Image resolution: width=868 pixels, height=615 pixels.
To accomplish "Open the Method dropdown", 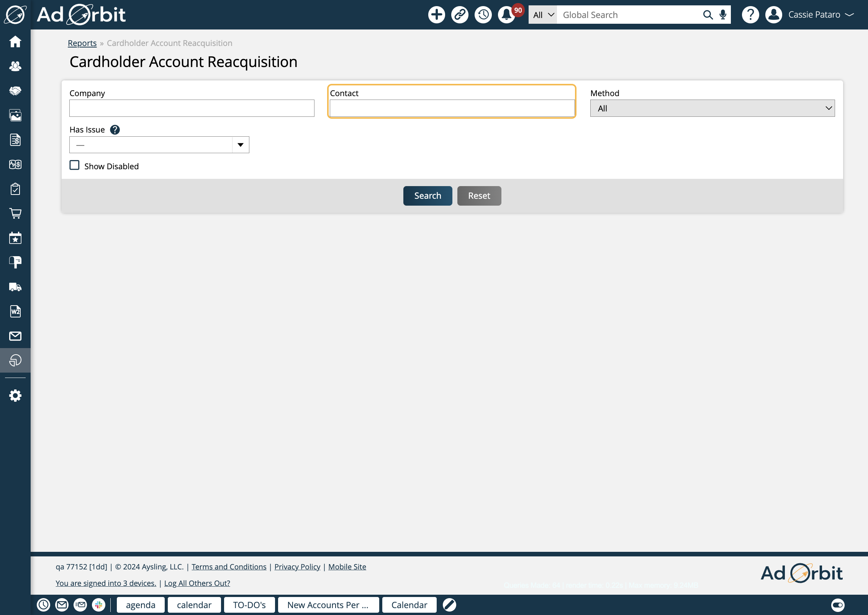I will (x=712, y=108).
